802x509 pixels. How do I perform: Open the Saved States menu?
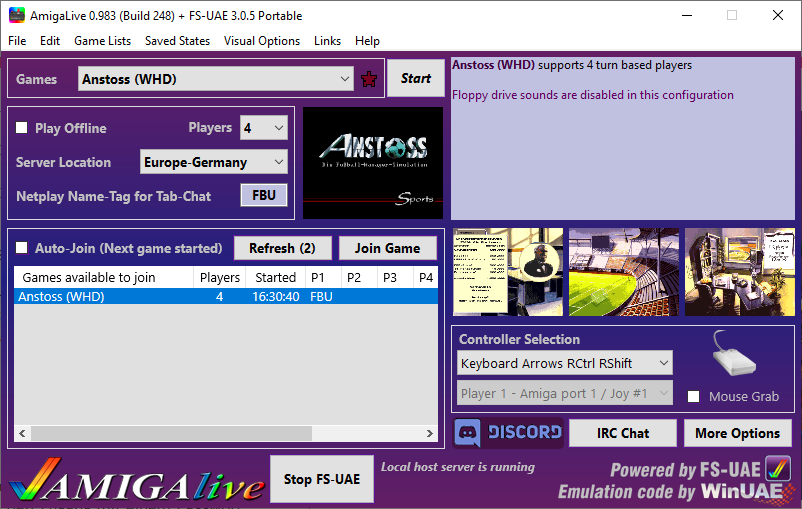177,41
